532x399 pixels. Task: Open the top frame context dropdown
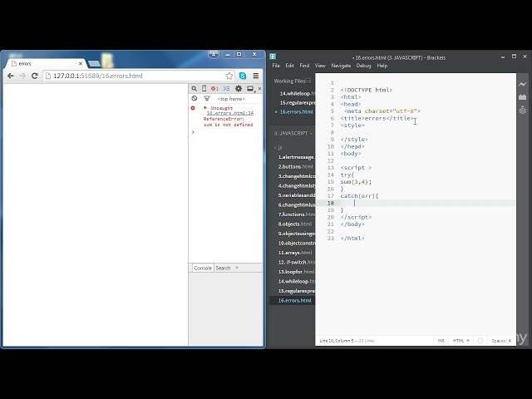pos(231,99)
